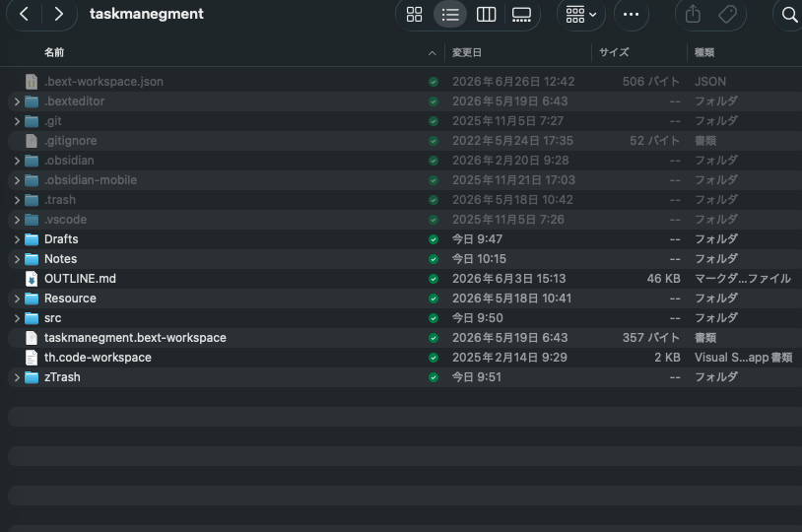Expand the .trash folder
Viewport: 802px width, 532px height.
(x=17, y=200)
